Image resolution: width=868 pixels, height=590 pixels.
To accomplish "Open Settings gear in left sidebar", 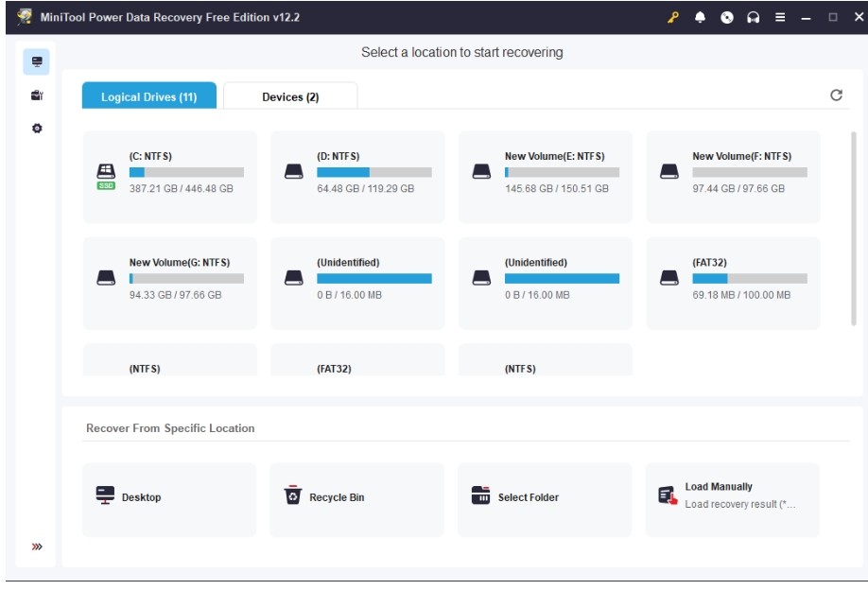I will pyautogui.click(x=37, y=128).
